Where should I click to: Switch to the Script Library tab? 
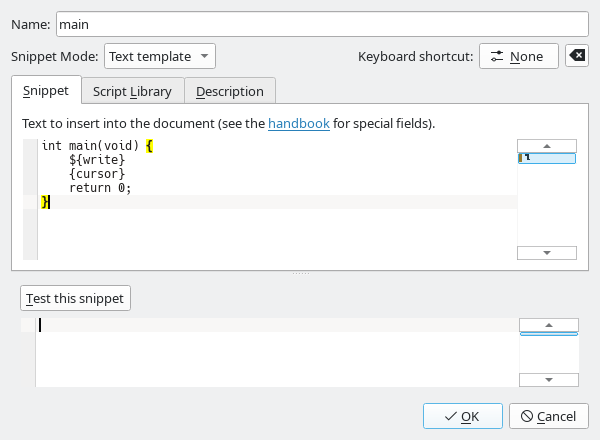[x=132, y=91]
